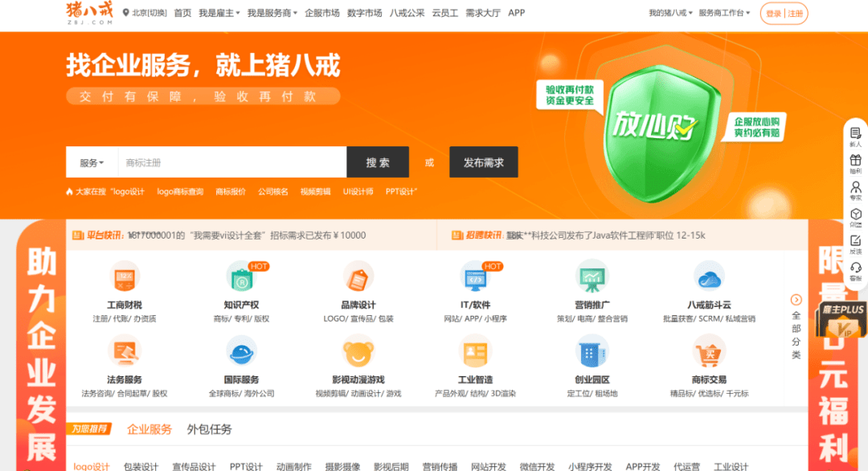This screenshot has width=868, height=471.
Task: Open the 工商财税 category icon
Action: point(125,277)
